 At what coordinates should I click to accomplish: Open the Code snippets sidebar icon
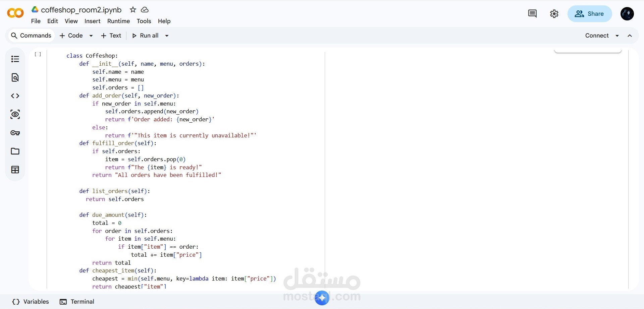pyautogui.click(x=15, y=96)
